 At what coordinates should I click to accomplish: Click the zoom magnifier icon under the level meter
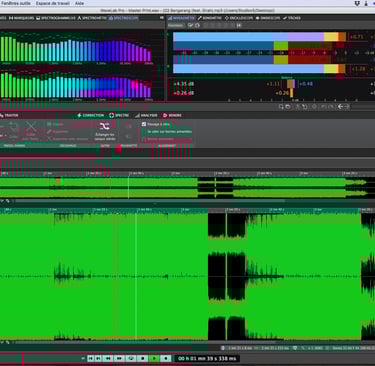281,107
